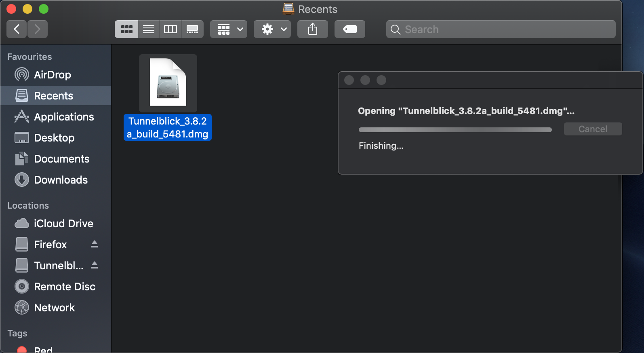The width and height of the screenshot is (644, 353).
Task: Click the Finishing... status text
Action: coord(381,146)
